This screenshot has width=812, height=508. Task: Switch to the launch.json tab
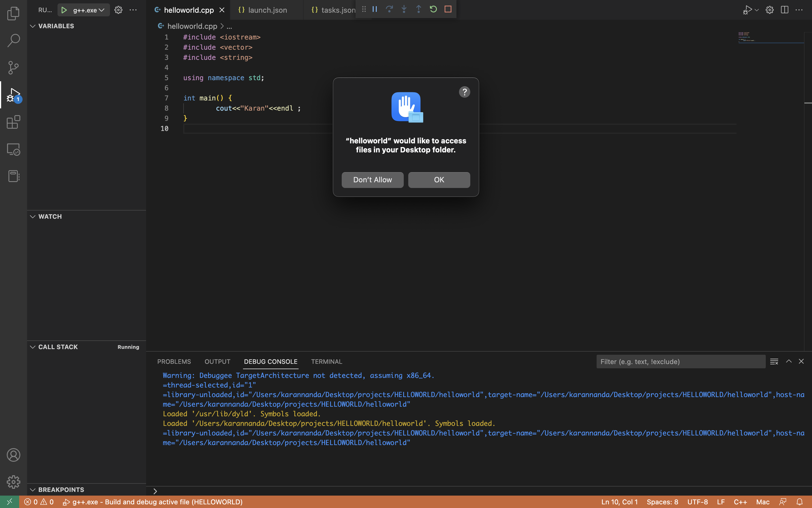(x=267, y=10)
